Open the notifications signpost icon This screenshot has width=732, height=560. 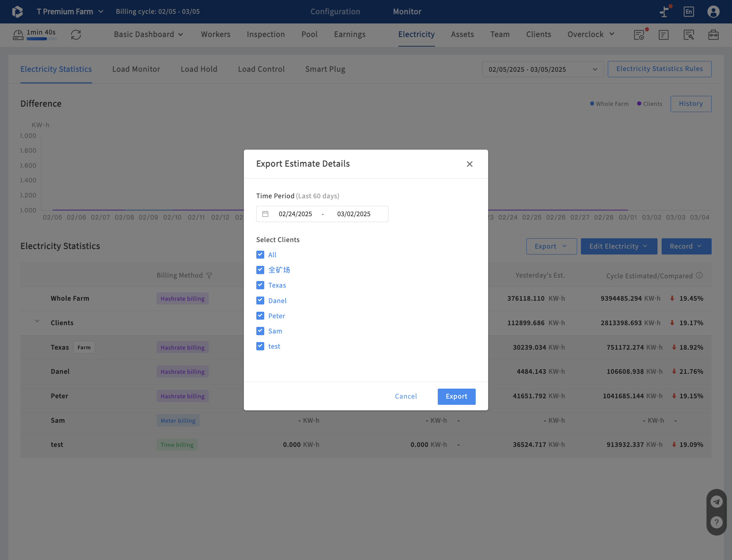(664, 12)
